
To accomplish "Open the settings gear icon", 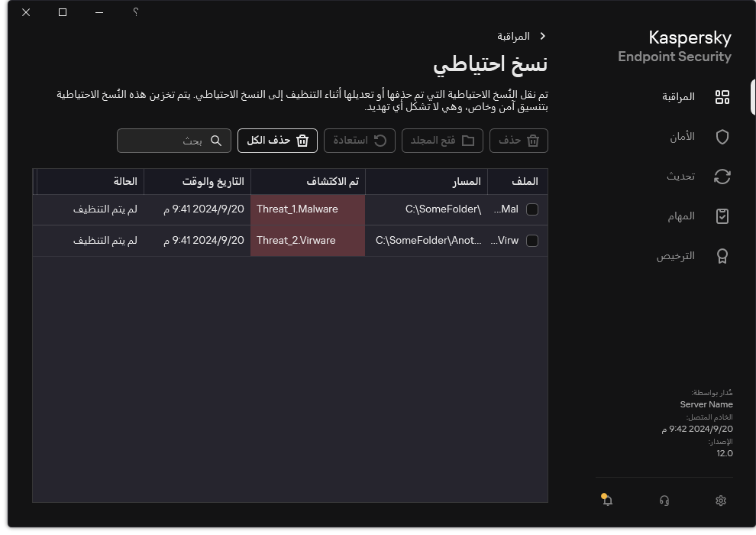I will click(x=720, y=500).
